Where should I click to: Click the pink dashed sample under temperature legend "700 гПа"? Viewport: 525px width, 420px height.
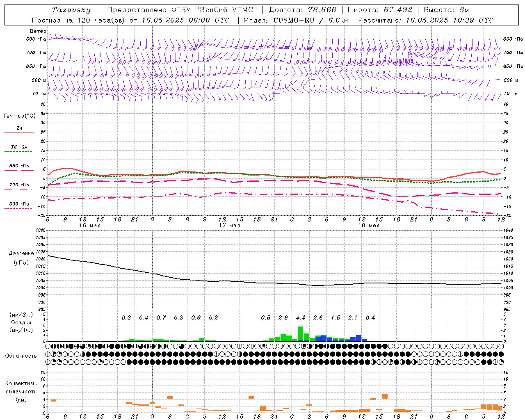(x=18, y=189)
